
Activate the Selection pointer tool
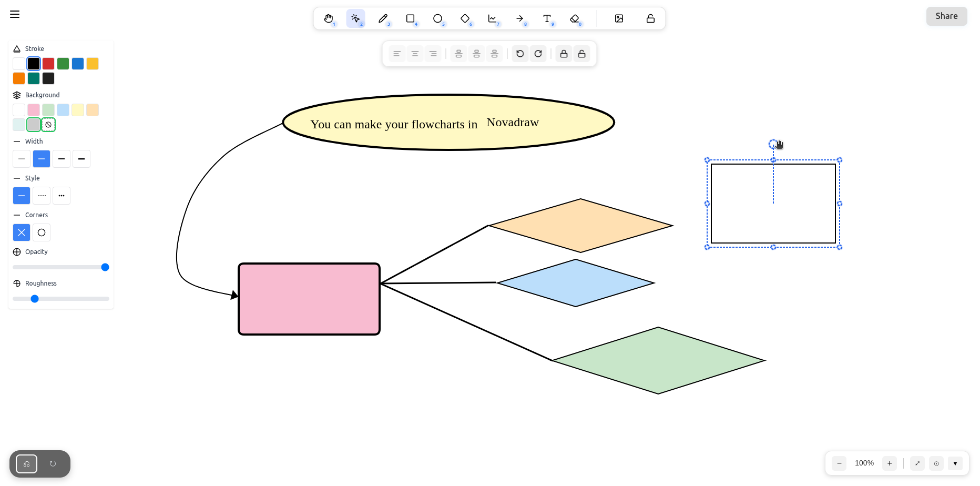[356, 18]
